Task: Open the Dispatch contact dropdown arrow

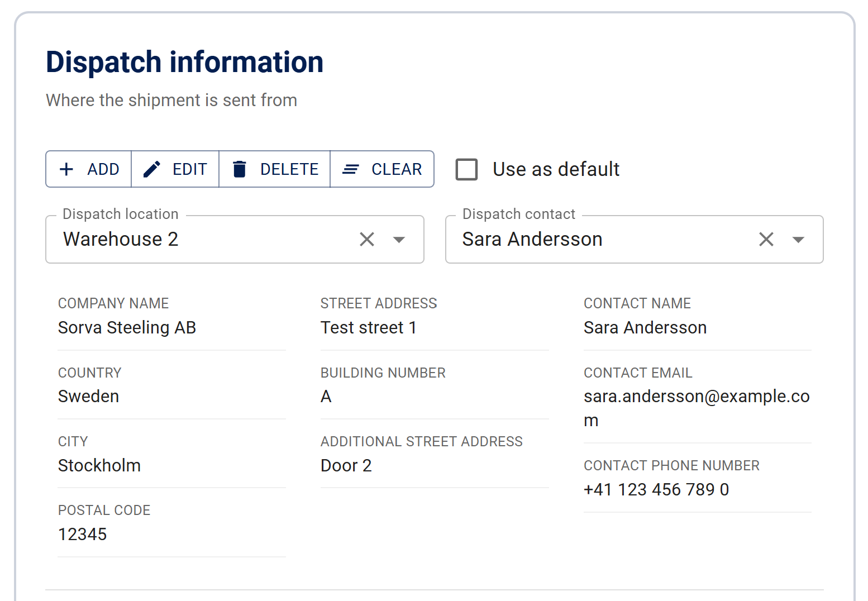Action: pyautogui.click(x=798, y=240)
